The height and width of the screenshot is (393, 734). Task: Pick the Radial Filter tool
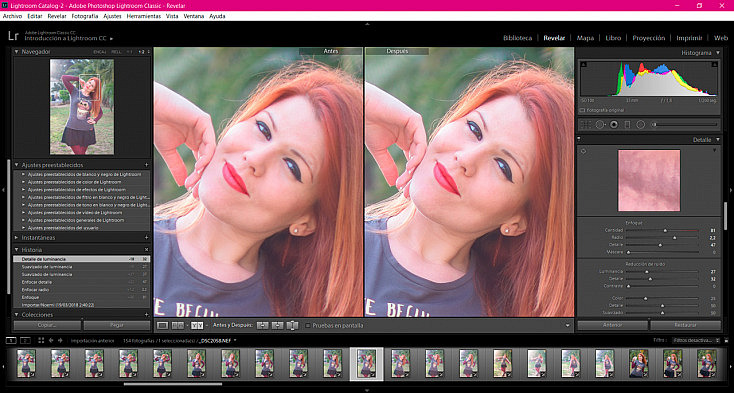(640, 124)
